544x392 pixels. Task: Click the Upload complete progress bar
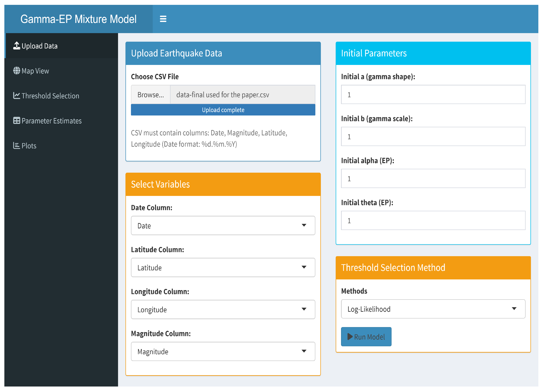click(223, 110)
